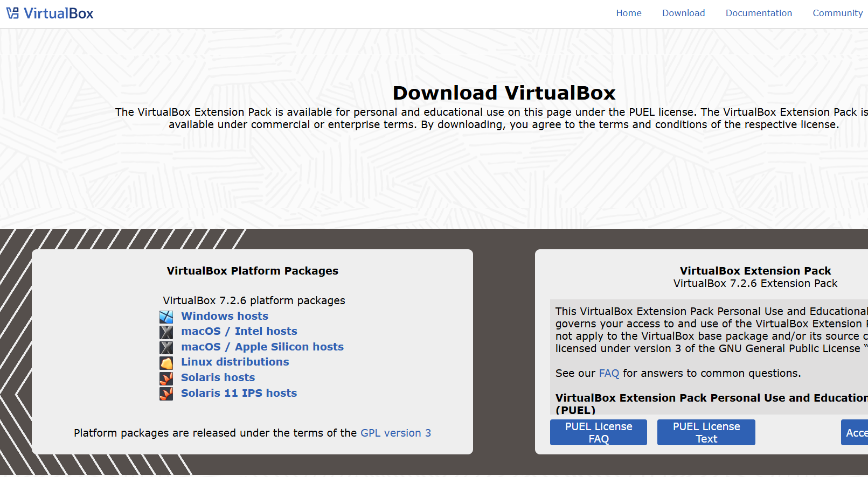Download the Solaris hosts package
This screenshot has width=868, height=477.
point(218,377)
